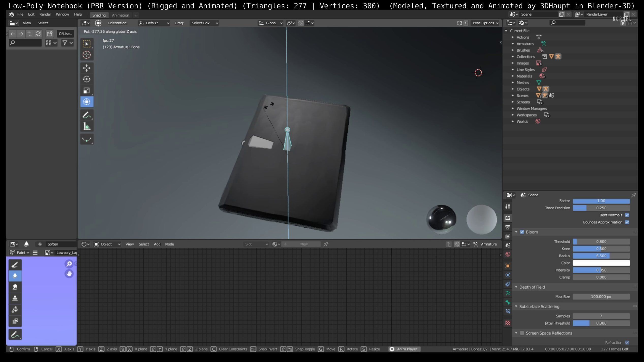Viewport: 644px width, 362px height.
Task: Open the Global transform orientation dropdown
Action: point(271,23)
